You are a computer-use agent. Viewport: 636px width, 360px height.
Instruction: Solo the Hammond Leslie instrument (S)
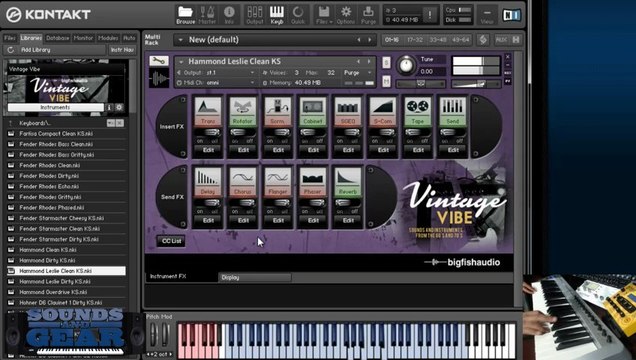tap(386, 62)
